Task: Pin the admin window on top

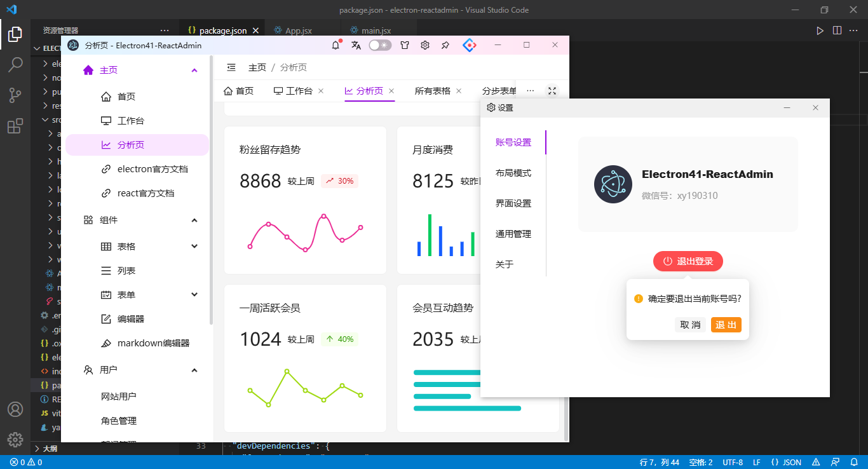Action: pos(445,45)
